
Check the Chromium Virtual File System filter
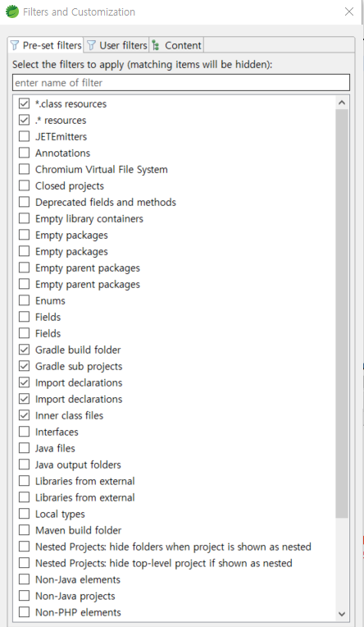coord(24,169)
